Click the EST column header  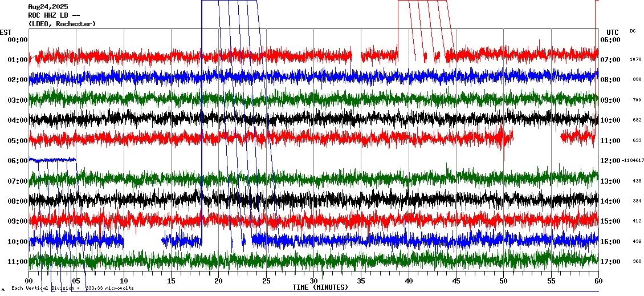(6, 32)
